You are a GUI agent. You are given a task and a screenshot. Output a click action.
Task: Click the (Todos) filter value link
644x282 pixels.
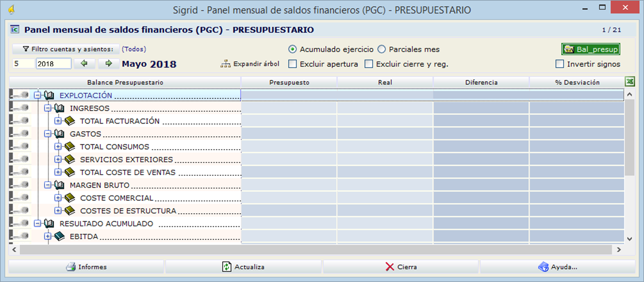[x=134, y=49]
